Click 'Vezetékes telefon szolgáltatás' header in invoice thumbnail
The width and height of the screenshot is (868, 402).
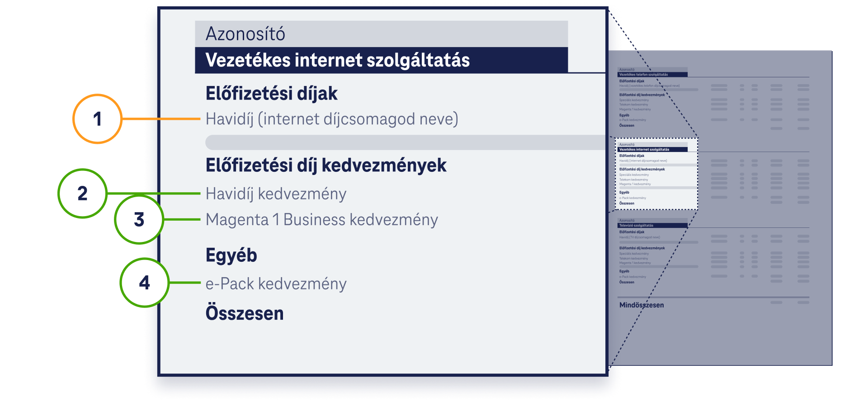643,75
